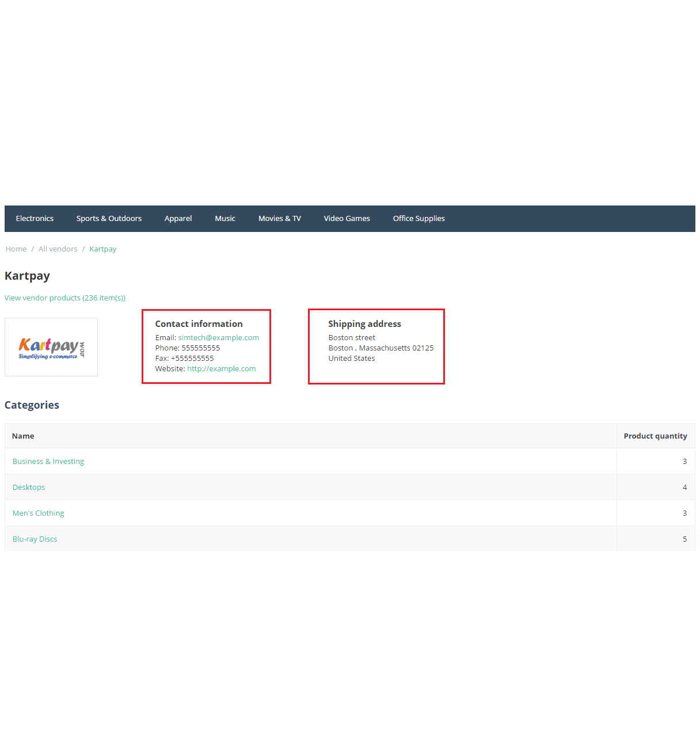Open Sports & Outdoors category menu
This screenshot has width=700, height=750.
pos(109,219)
